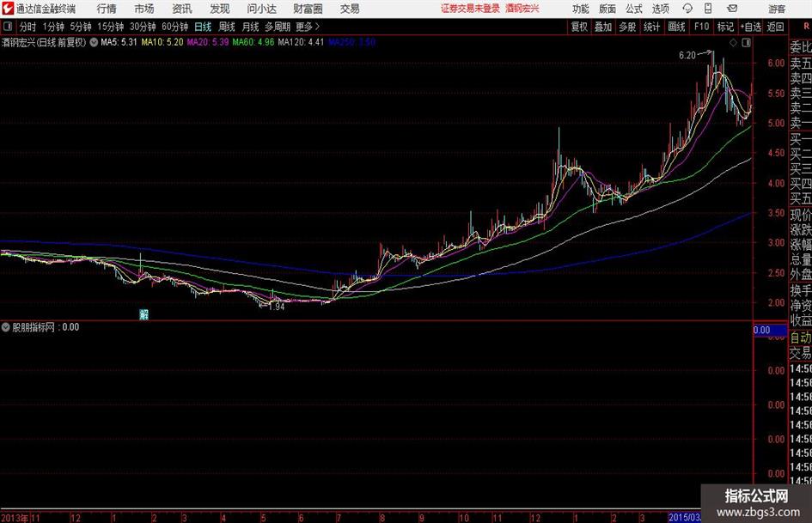
Task: Click the MA20: 5.39 indicator label
Action: coord(208,42)
